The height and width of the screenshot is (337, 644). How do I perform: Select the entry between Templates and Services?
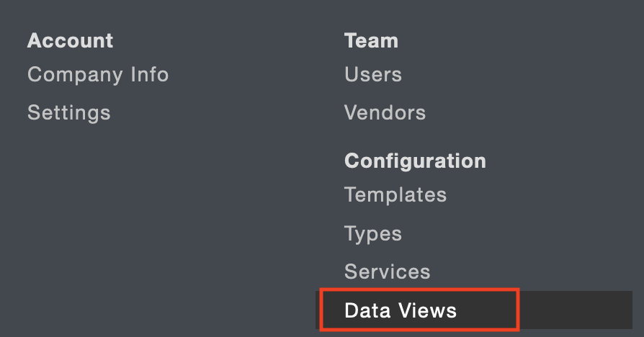point(373,233)
